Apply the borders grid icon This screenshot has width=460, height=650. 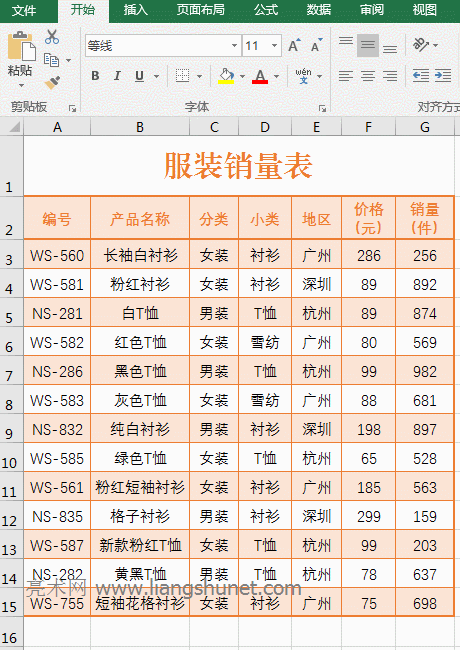[x=182, y=76]
